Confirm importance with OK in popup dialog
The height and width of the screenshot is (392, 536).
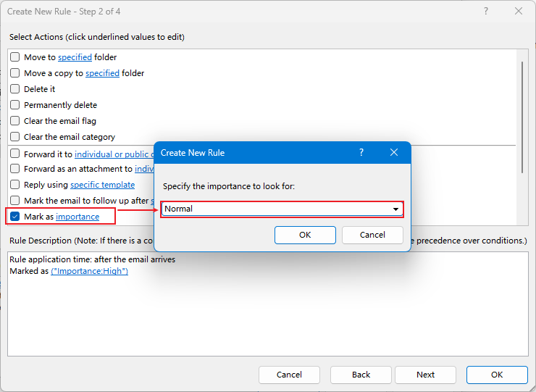point(305,235)
